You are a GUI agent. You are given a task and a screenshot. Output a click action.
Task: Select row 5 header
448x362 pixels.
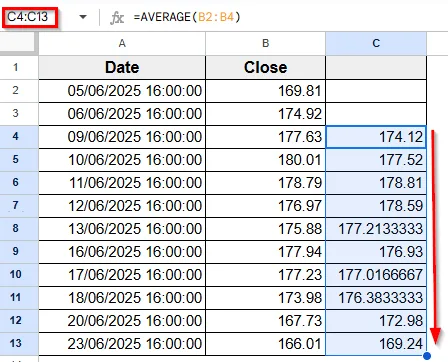tap(19, 160)
